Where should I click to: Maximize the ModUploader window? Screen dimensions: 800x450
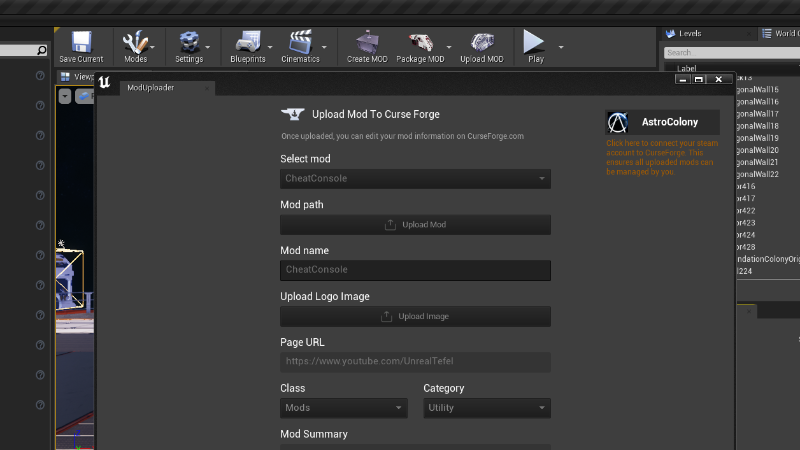(698, 79)
